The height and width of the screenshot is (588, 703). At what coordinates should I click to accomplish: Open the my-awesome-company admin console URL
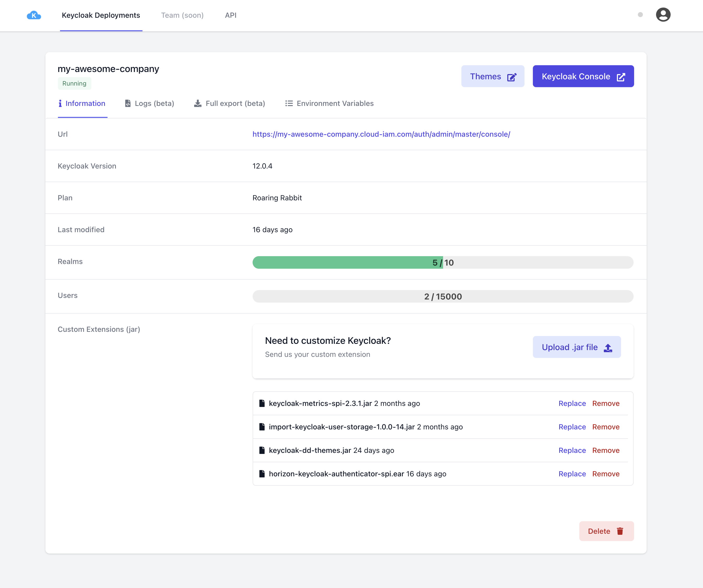[381, 134]
